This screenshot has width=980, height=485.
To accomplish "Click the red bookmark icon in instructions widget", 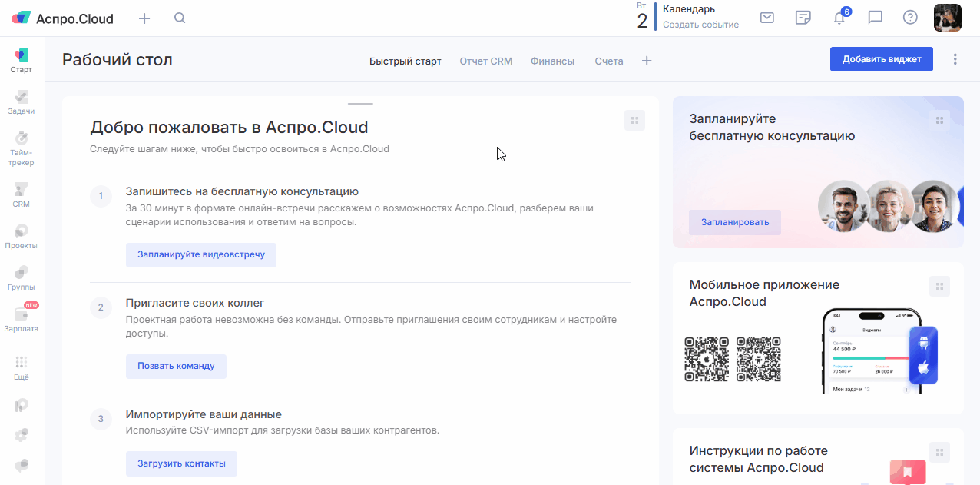I will pyautogui.click(x=907, y=472).
